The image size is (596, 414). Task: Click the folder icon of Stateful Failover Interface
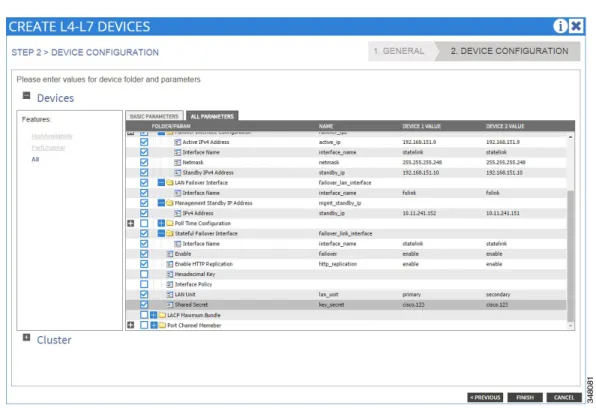(170, 233)
